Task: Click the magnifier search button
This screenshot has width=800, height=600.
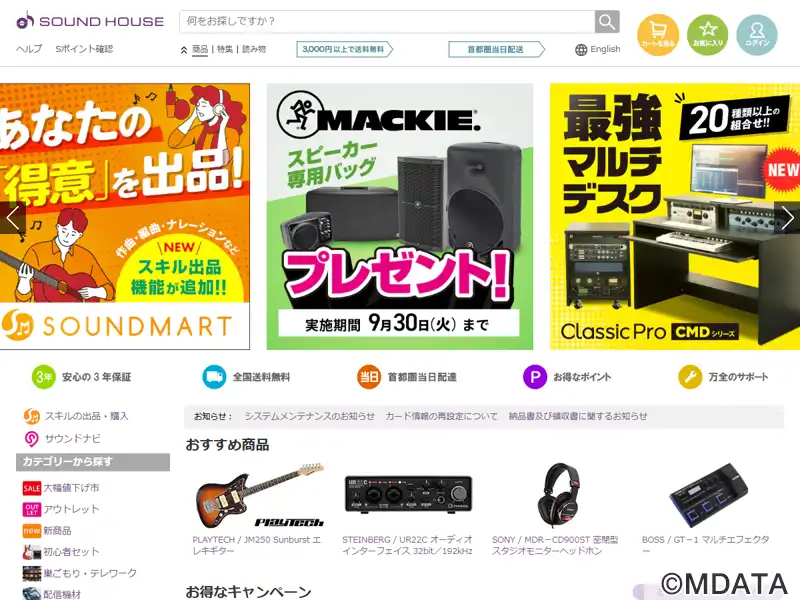Action: tap(607, 21)
